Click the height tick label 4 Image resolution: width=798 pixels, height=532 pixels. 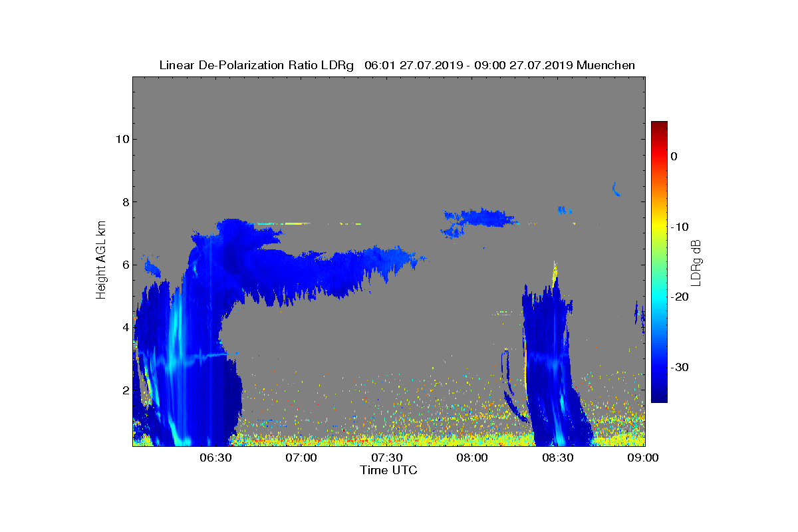pos(125,327)
